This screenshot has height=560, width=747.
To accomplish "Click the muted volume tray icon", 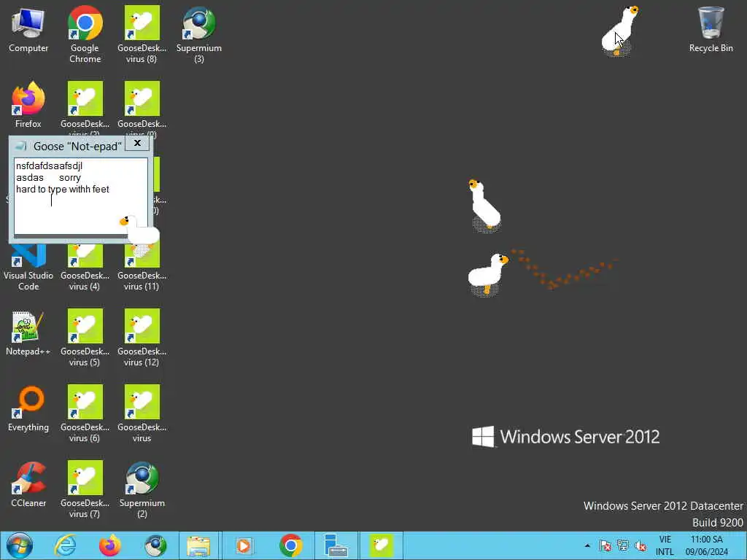I will pos(640,545).
